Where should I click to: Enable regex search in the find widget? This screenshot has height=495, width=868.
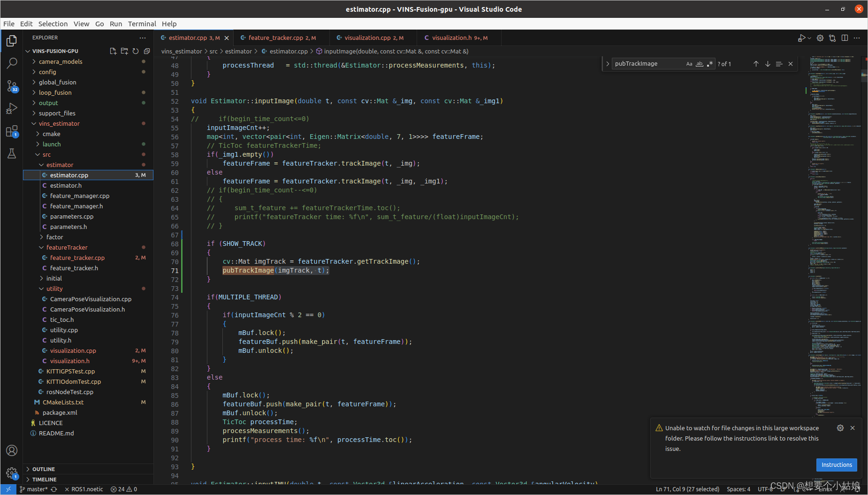coord(709,63)
